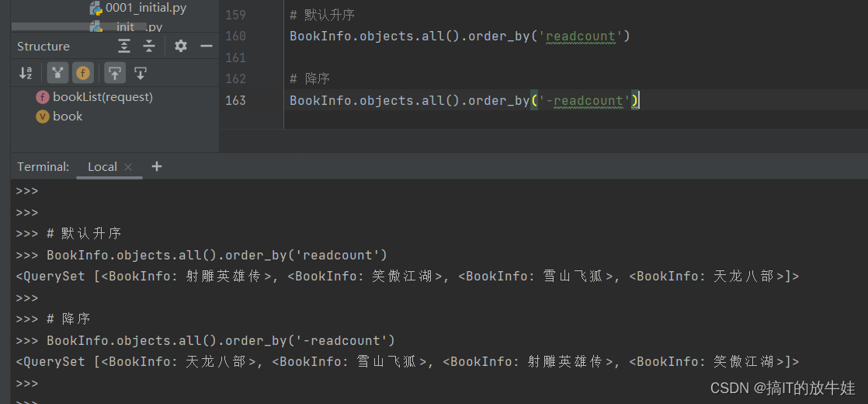The width and height of the screenshot is (868, 404).
Task: Toggle Show Fields filter button
Action: [83, 72]
